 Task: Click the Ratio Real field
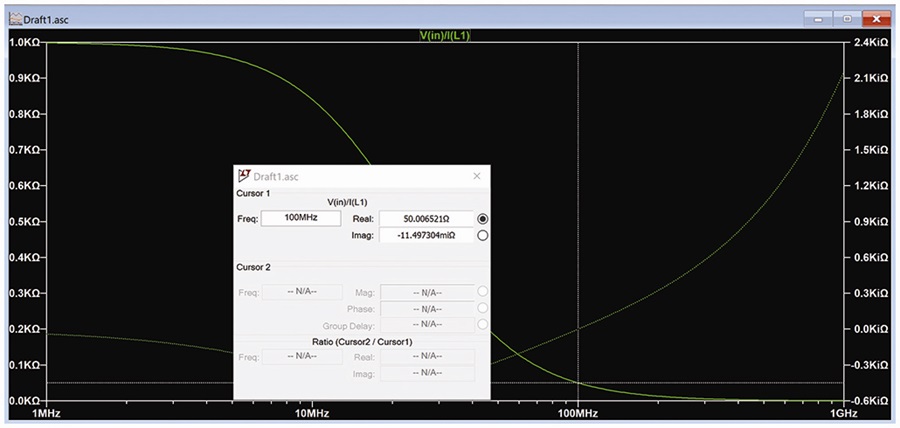point(428,357)
